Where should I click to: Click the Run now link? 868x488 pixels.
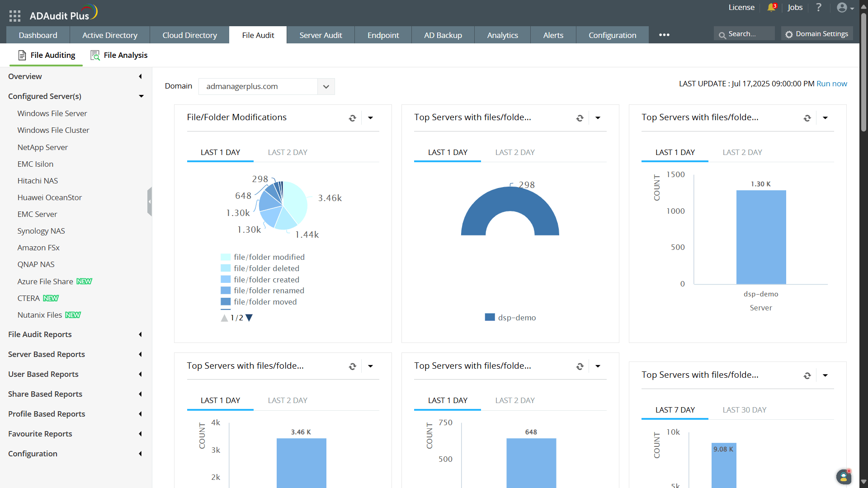832,84
